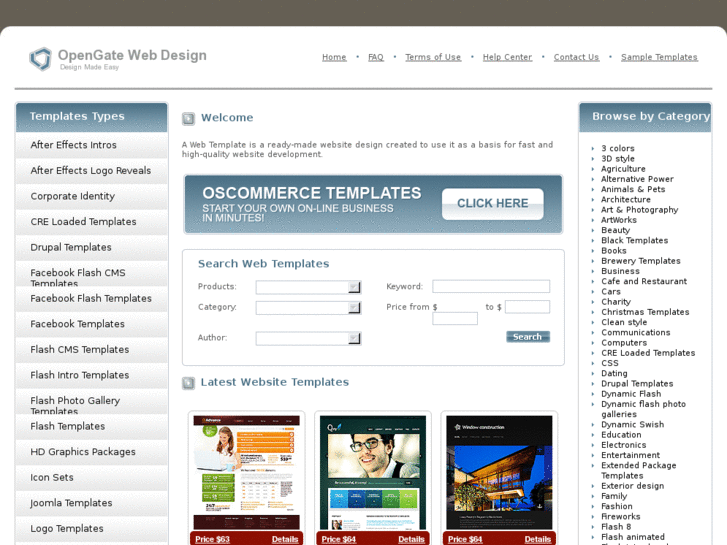Select Flash Photo Gallery Templates
This screenshot has height=545, width=727.
(91, 402)
